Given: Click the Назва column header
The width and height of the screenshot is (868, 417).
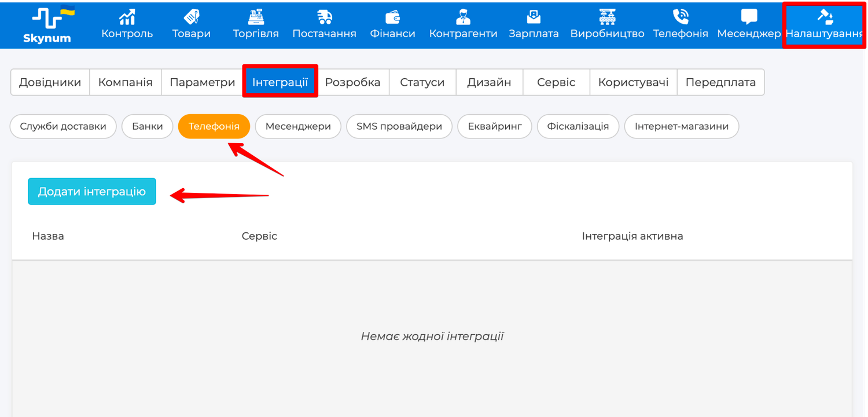Looking at the screenshot, I should click(x=48, y=236).
